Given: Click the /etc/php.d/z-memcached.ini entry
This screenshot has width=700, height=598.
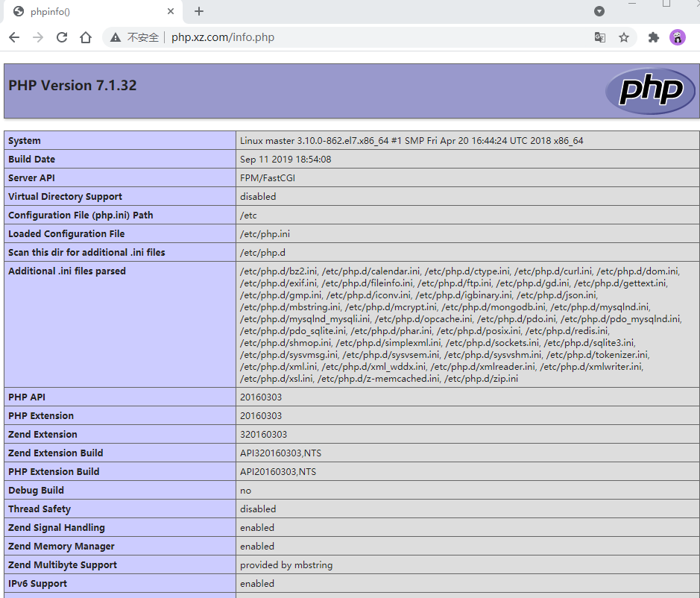Looking at the screenshot, I should 379,379.
